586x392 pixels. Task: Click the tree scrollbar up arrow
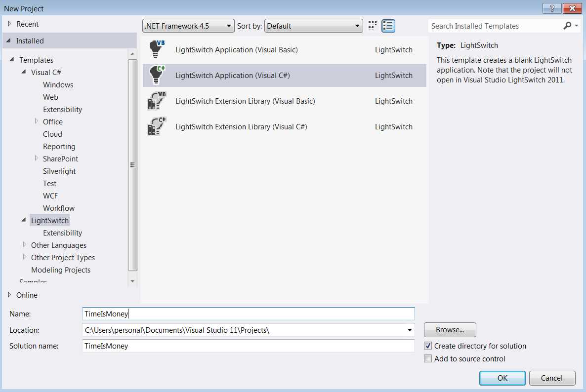(132, 54)
